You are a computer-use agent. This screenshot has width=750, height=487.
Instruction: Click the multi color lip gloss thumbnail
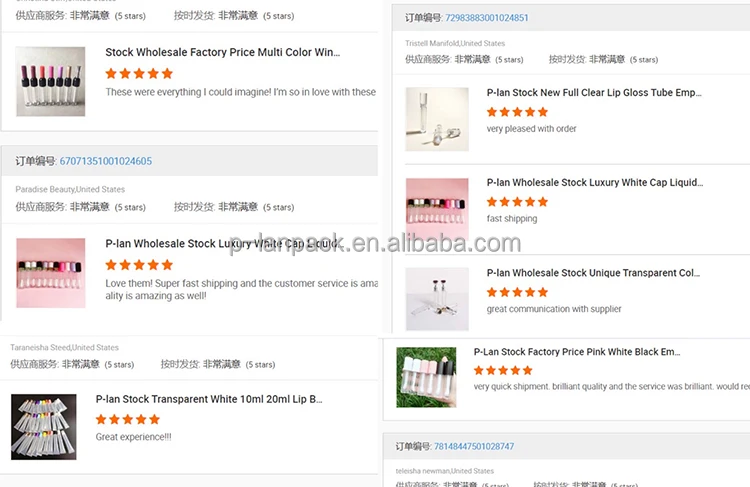51,81
